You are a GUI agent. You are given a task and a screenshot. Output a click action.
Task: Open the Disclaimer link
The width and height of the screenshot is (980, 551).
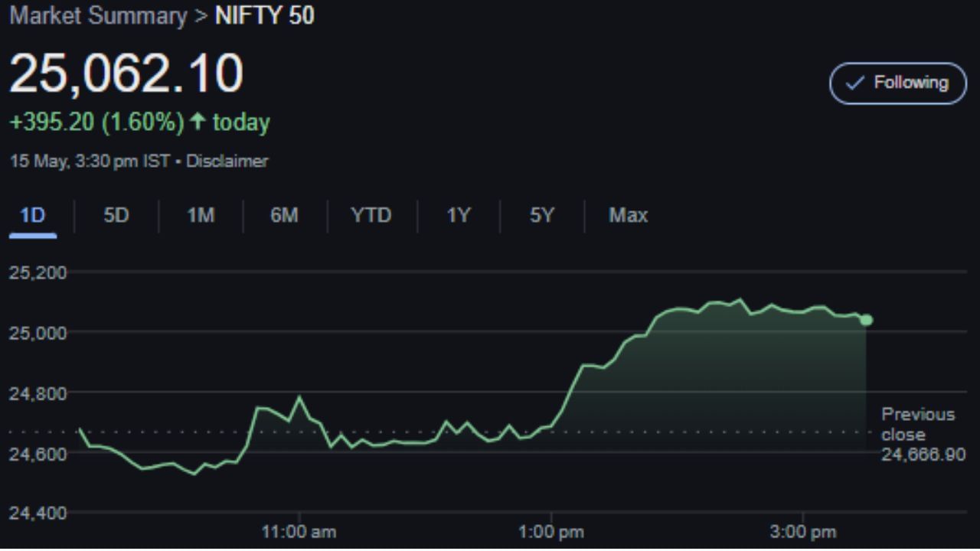(x=227, y=161)
